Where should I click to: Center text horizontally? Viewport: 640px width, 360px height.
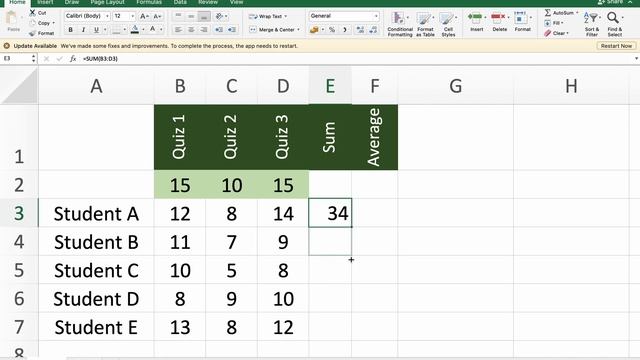[191, 30]
